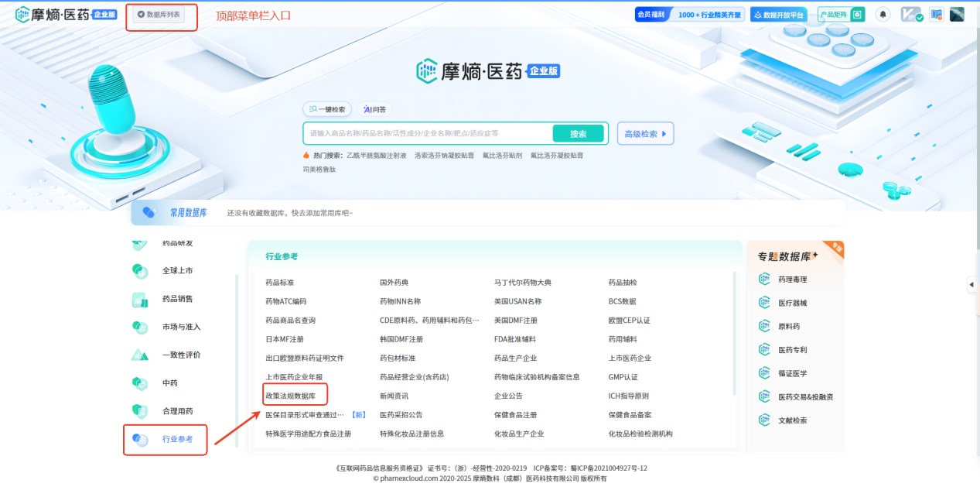Focus the main search input field
This screenshot has width=980, height=487.
tap(429, 134)
